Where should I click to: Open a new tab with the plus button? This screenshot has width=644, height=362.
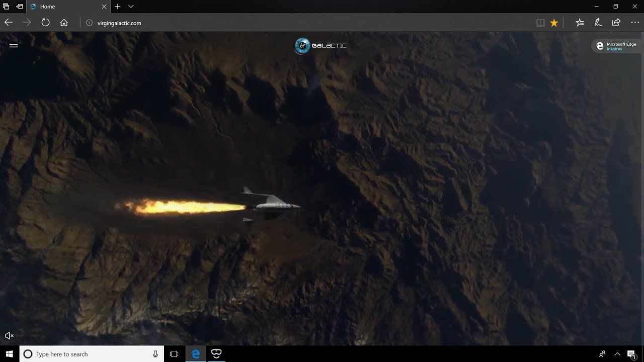pyautogui.click(x=117, y=7)
